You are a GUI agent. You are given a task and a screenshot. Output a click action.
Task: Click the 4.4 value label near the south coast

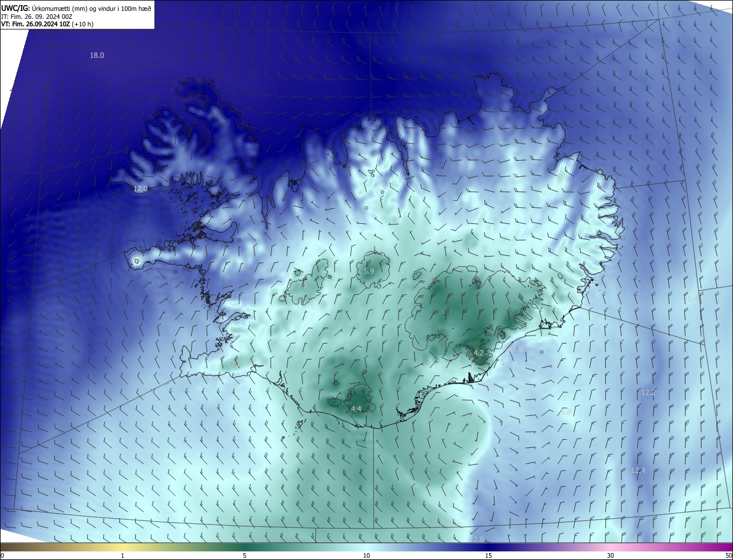pyautogui.click(x=356, y=409)
